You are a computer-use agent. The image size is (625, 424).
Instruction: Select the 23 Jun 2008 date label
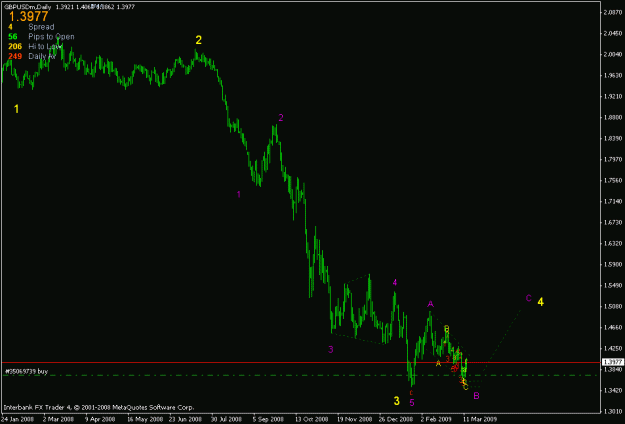click(x=185, y=420)
